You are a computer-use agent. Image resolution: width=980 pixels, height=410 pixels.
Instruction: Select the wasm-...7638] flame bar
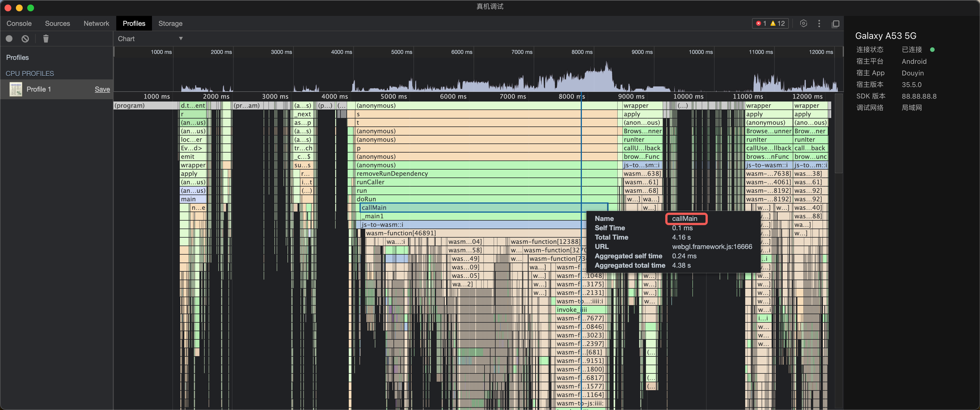768,174
